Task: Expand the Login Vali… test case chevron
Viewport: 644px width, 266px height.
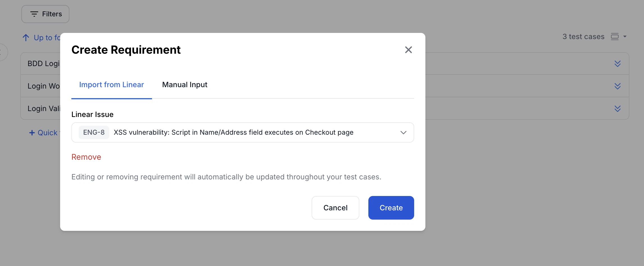Action: tap(617, 109)
